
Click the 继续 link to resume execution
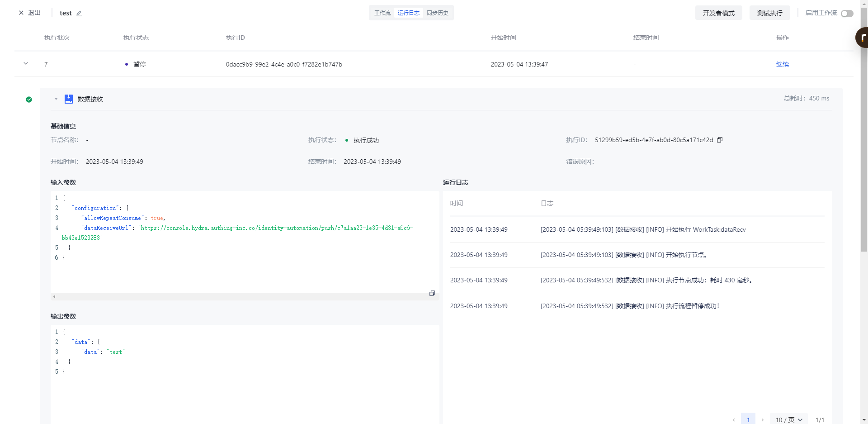[x=782, y=64]
